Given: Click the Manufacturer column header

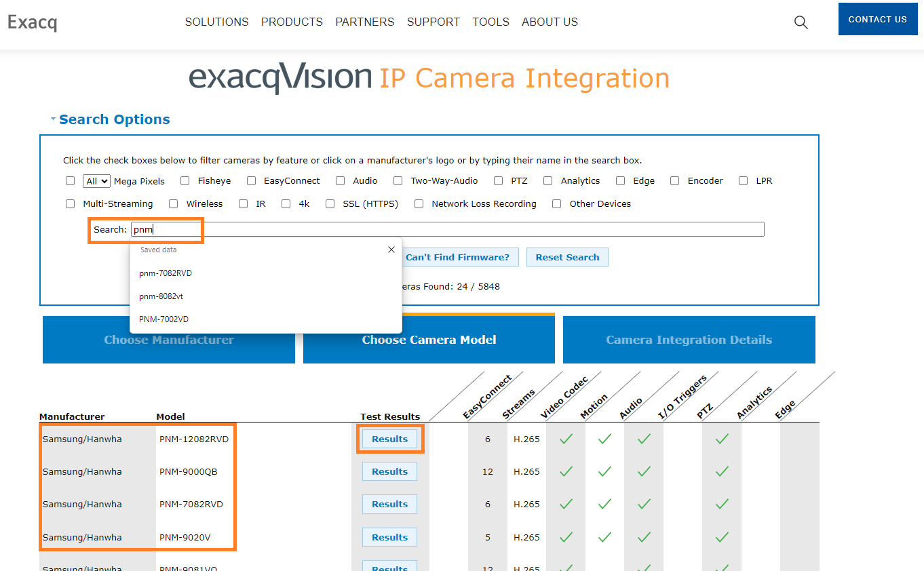Looking at the screenshot, I should [72, 416].
